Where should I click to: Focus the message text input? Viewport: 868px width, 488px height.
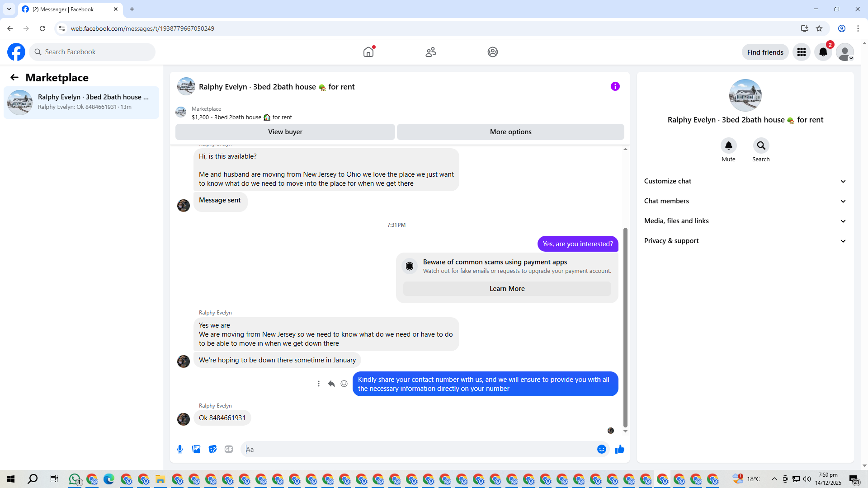click(418, 449)
